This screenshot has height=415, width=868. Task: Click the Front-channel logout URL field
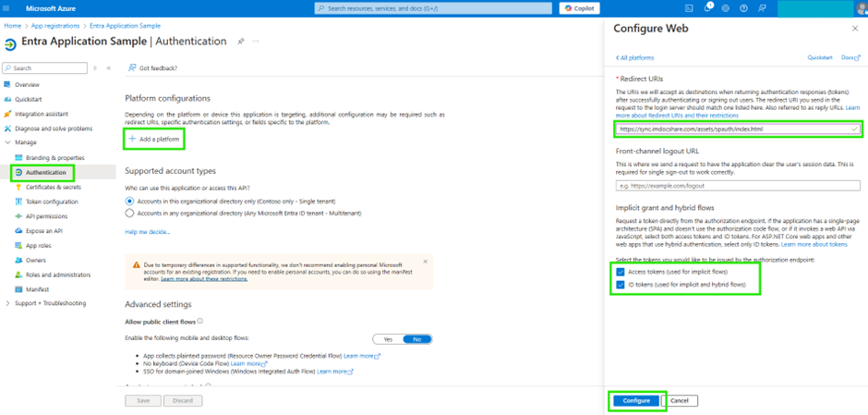pyautogui.click(x=738, y=186)
